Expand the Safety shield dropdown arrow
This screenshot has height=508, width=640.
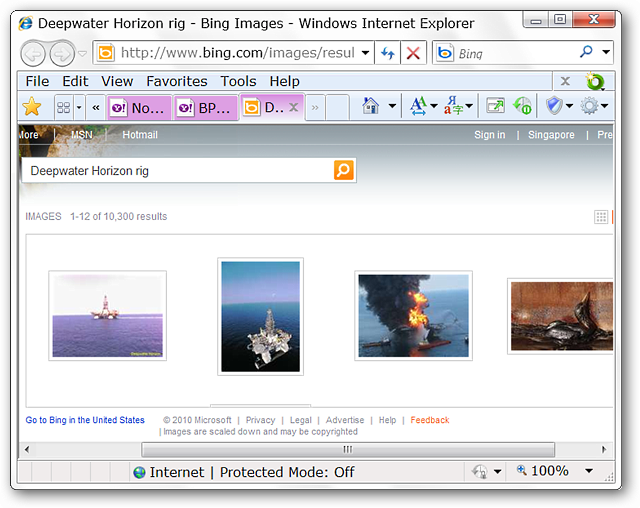(569, 106)
